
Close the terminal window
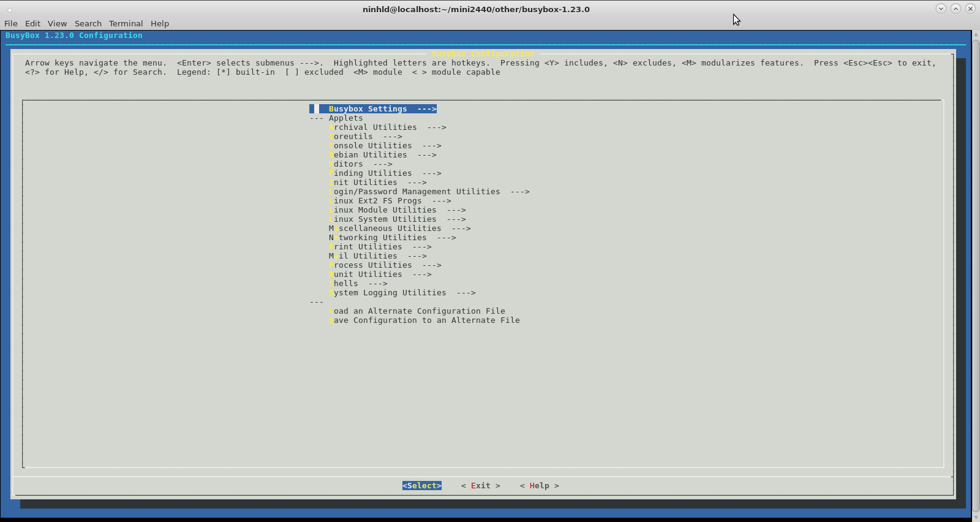coord(970,9)
